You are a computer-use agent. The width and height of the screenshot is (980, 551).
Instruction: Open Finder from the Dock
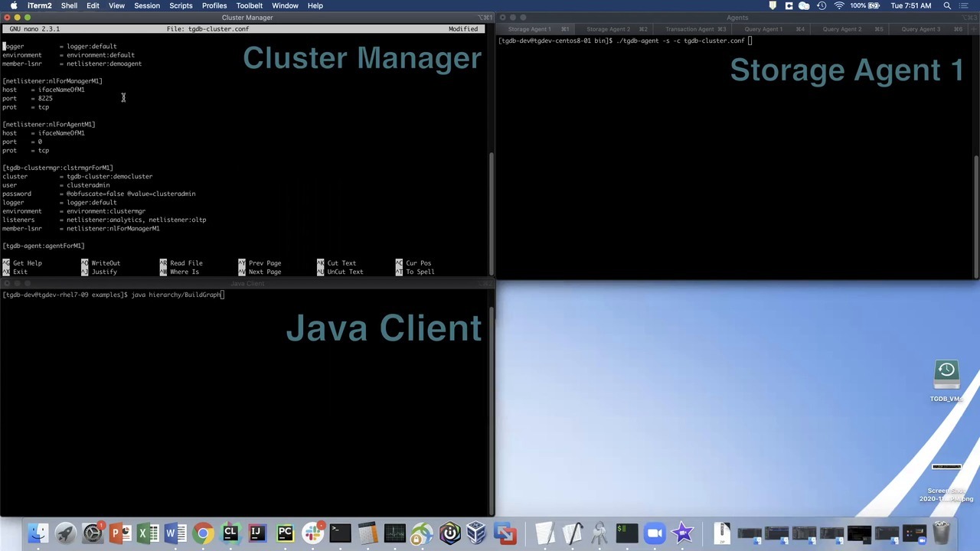point(38,533)
